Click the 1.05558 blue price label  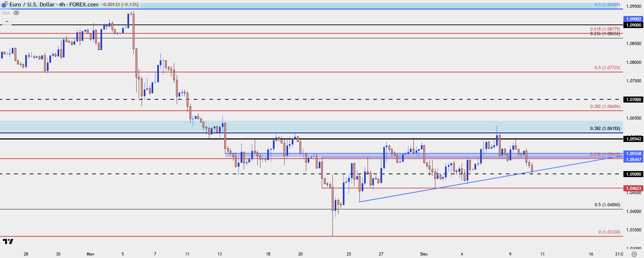pos(633,154)
